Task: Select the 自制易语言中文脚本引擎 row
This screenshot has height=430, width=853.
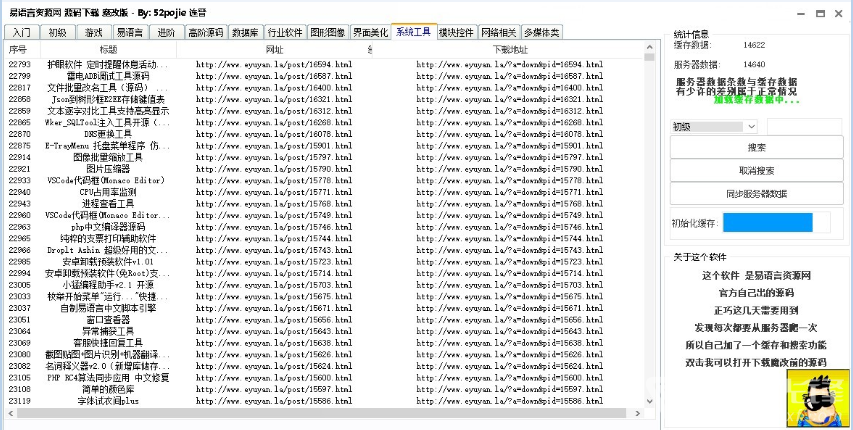Action: (x=324, y=308)
